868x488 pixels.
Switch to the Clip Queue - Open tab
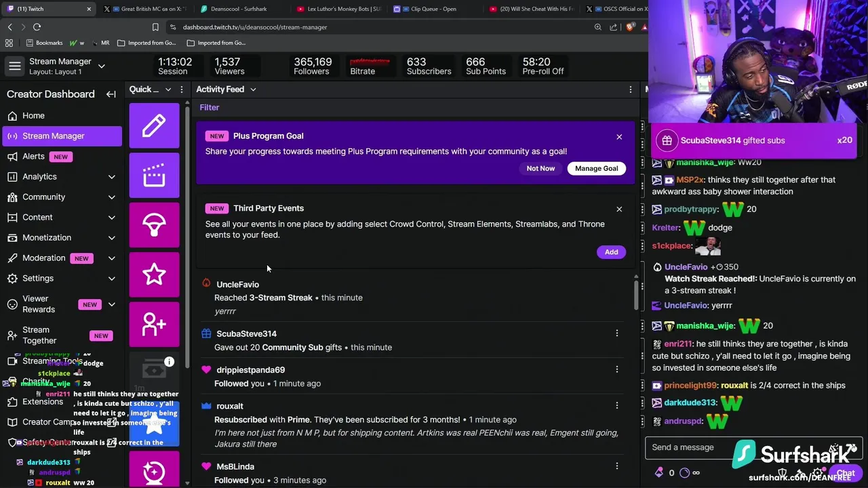[434, 9]
